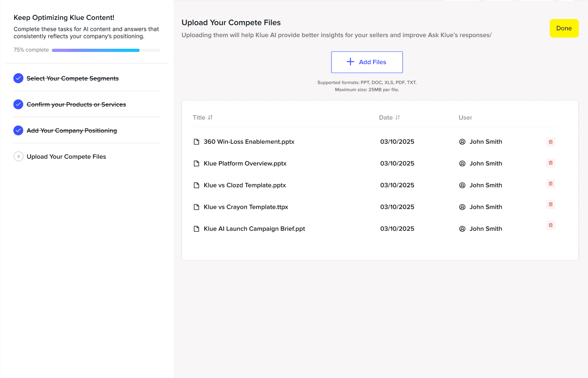
Task: Toggle Confirm your Products or Services checkmark
Action: 18,105
